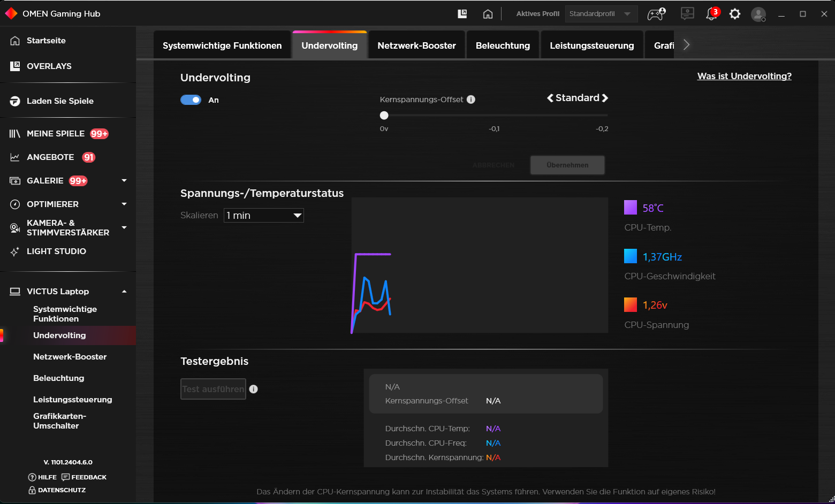Click version V. 1101.2404.6.0 text

tap(68, 462)
